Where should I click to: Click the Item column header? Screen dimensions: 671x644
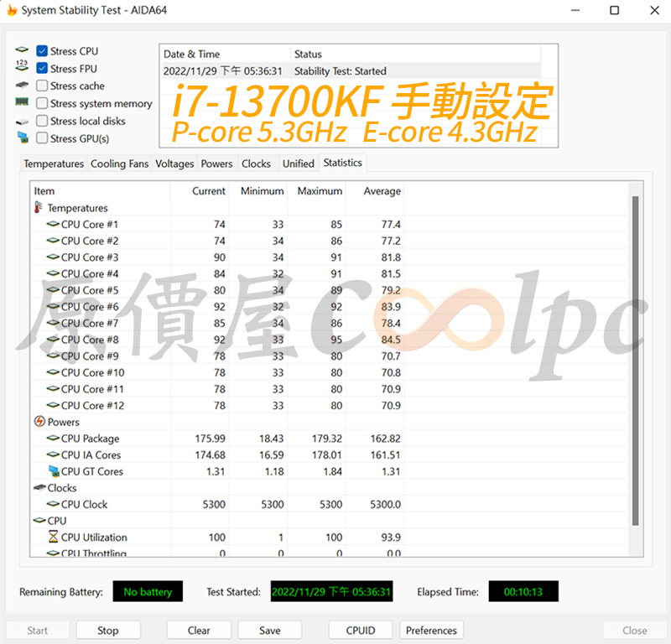coord(100,191)
